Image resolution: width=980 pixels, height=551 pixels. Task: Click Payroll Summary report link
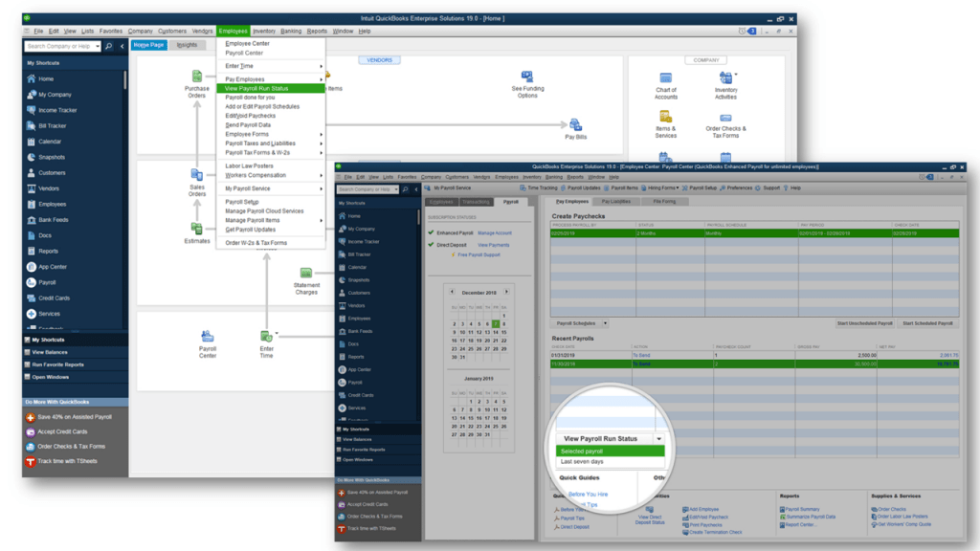point(802,510)
